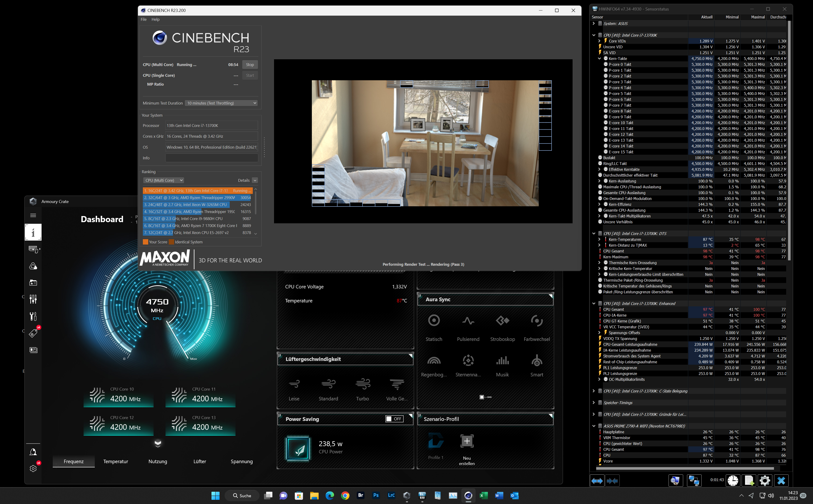Image resolution: width=813 pixels, height=504 pixels.
Task: Stop the CPU Multi Core test
Action: [250, 65]
